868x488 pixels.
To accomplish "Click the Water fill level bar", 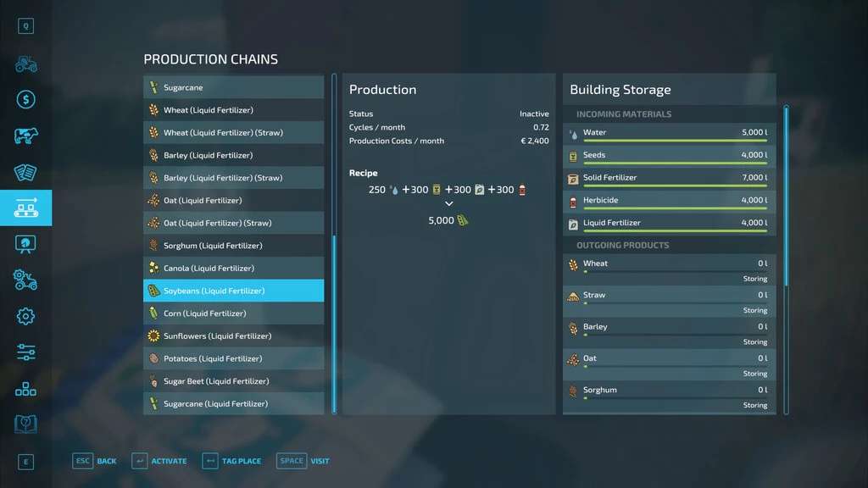I will coord(674,141).
